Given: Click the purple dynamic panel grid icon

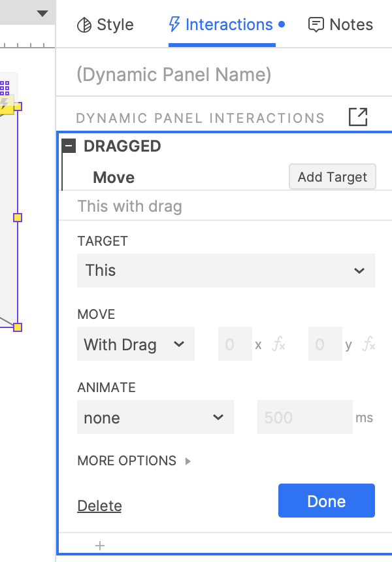Looking at the screenshot, I should 5,87.
